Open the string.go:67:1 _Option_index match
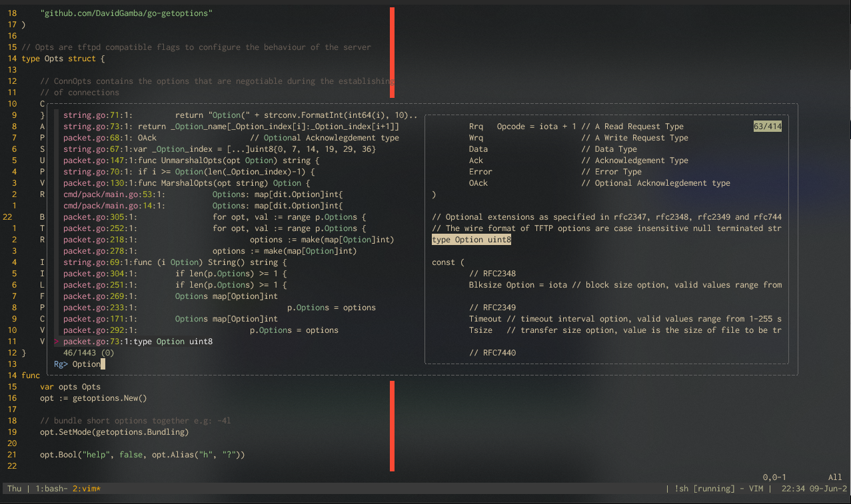Image resolution: width=851 pixels, height=504 pixels. pos(219,149)
